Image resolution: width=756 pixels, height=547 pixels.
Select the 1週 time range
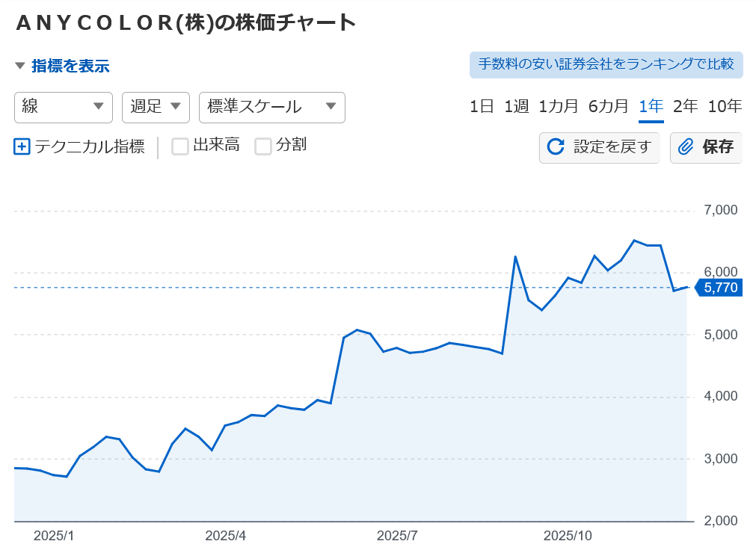tap(516, 106)
